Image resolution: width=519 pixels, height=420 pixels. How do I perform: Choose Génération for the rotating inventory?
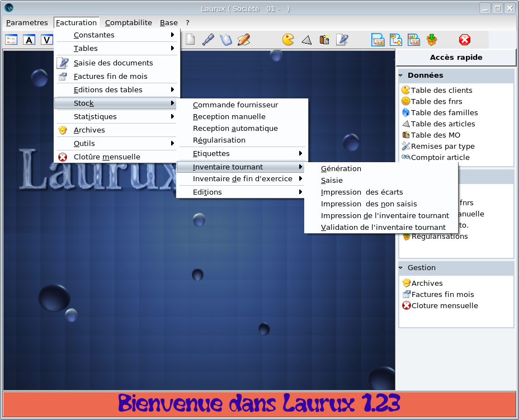[381, 169]
